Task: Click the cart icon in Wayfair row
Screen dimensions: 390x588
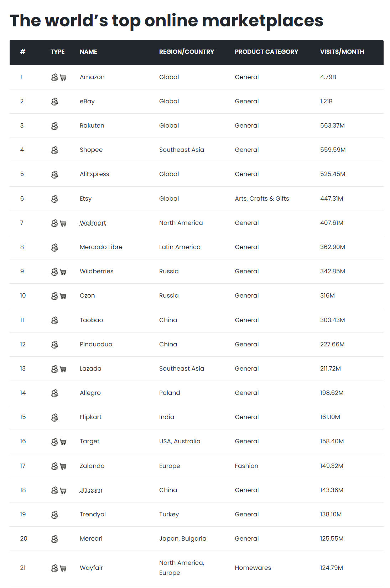Action: tap(63, 568)
